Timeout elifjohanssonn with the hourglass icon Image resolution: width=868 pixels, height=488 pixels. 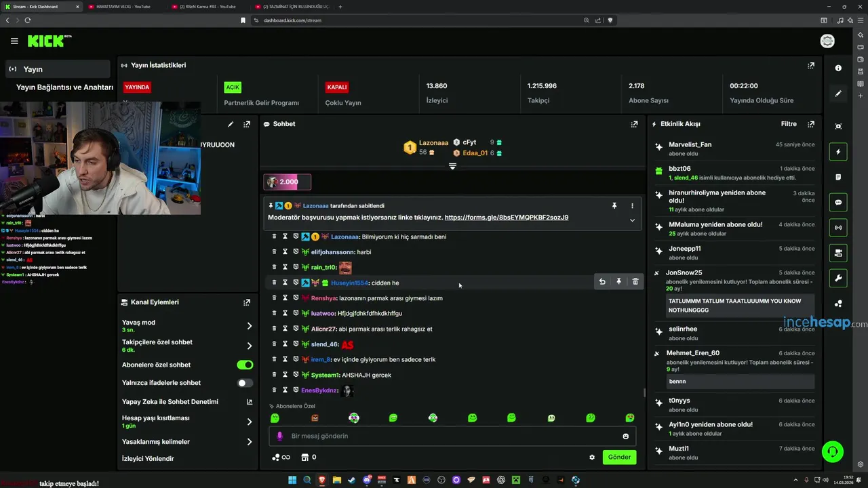tap(285, 252)
